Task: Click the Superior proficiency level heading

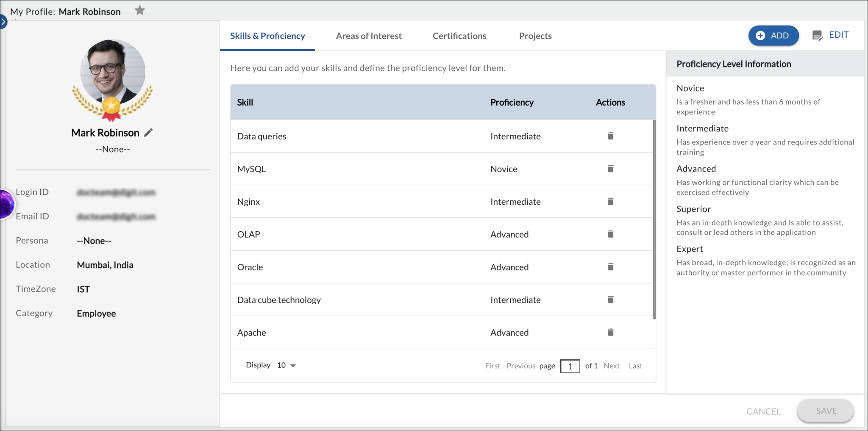Action: click(x=693, y=209)
